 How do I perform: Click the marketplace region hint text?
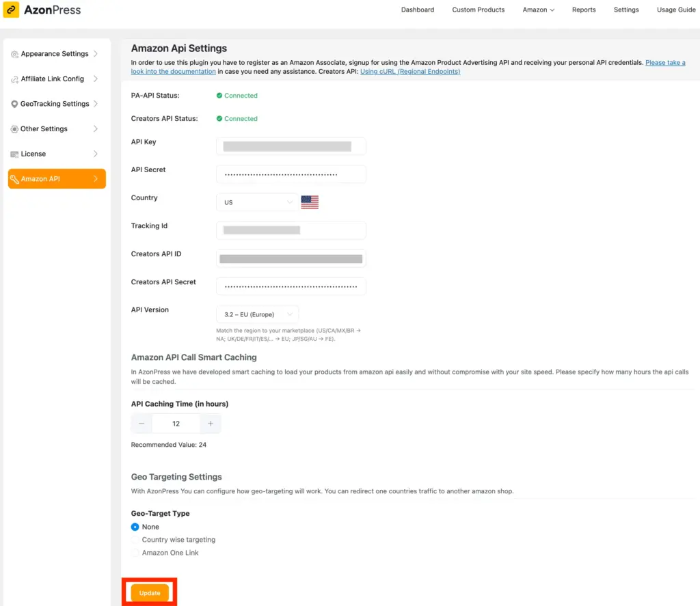(288, 335)
